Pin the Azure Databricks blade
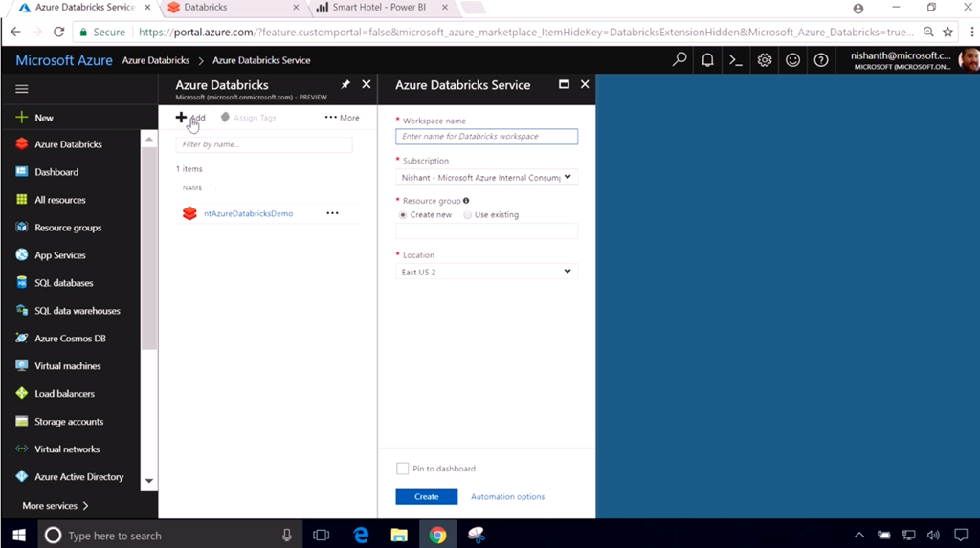Image resolution: width=980 pixels, height=548 pixels. tap(345, 85)
